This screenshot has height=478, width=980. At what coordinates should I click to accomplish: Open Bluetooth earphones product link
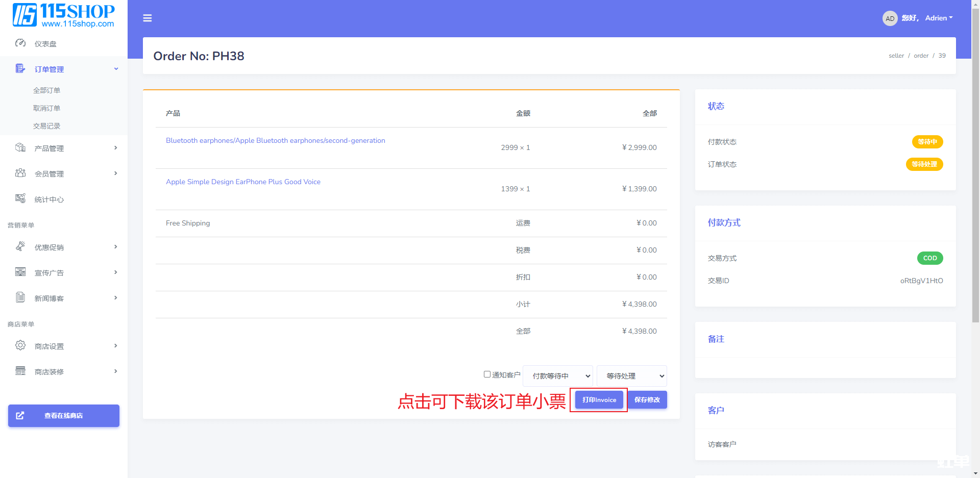[276, 141]
